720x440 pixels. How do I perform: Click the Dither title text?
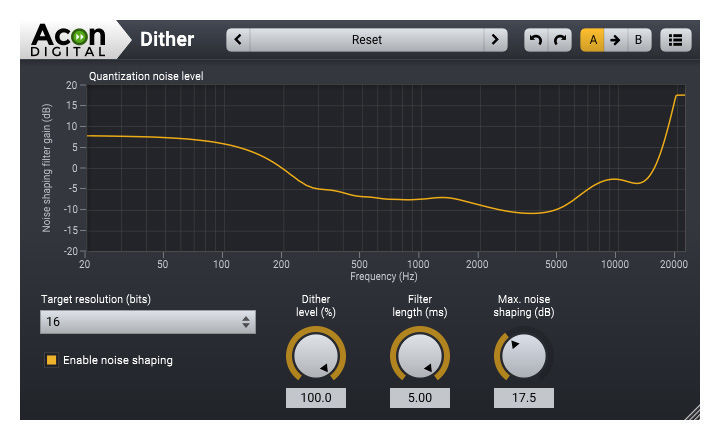click(x=167, y=39)
